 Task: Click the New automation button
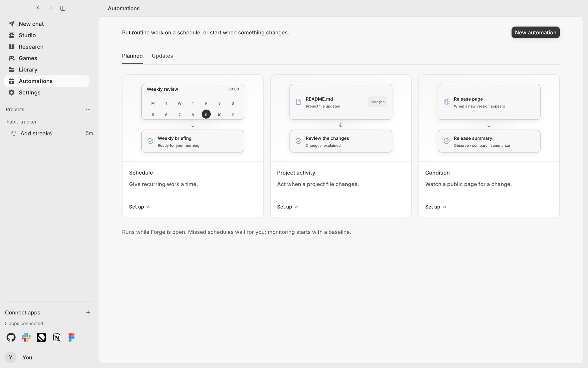[x=535, y=32]
